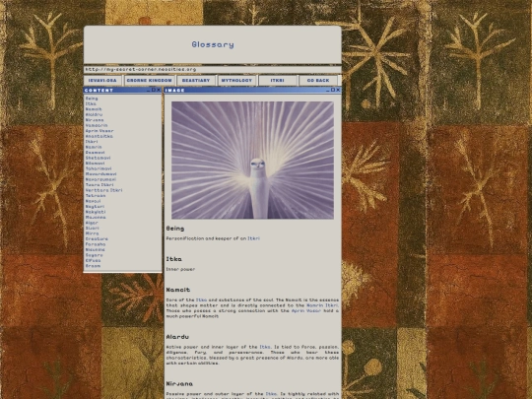Open Nirjana from the content list
532x399 pixels.
tap(95, 120)
